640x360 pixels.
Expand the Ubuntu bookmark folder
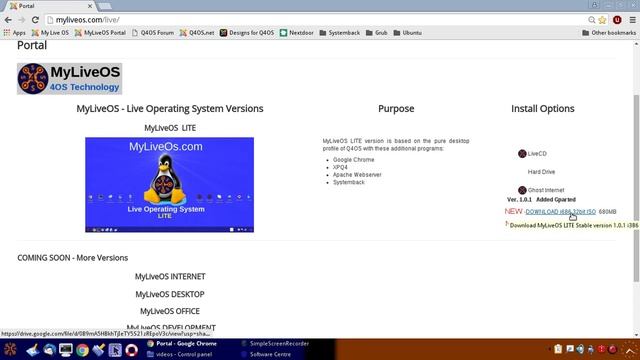407,33
